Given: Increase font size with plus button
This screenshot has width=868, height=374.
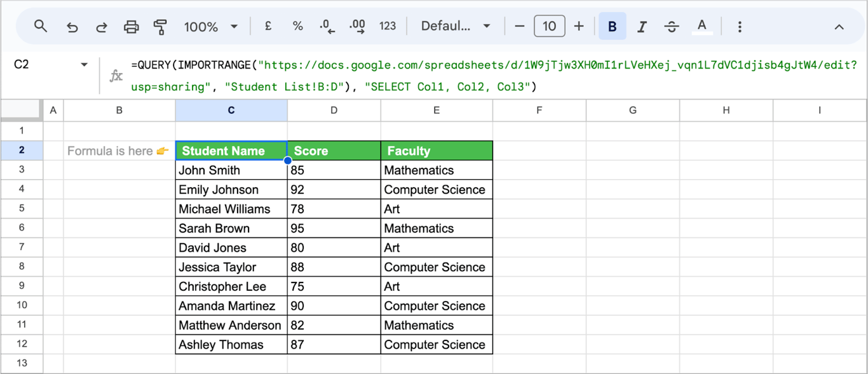Looking at the screenshot, I should coord(579,26).
